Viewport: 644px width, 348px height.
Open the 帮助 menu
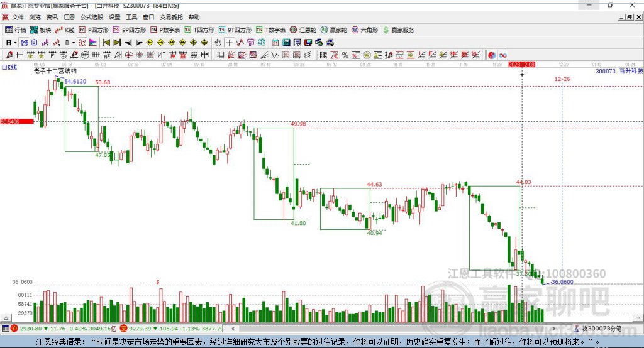point(194,17)
